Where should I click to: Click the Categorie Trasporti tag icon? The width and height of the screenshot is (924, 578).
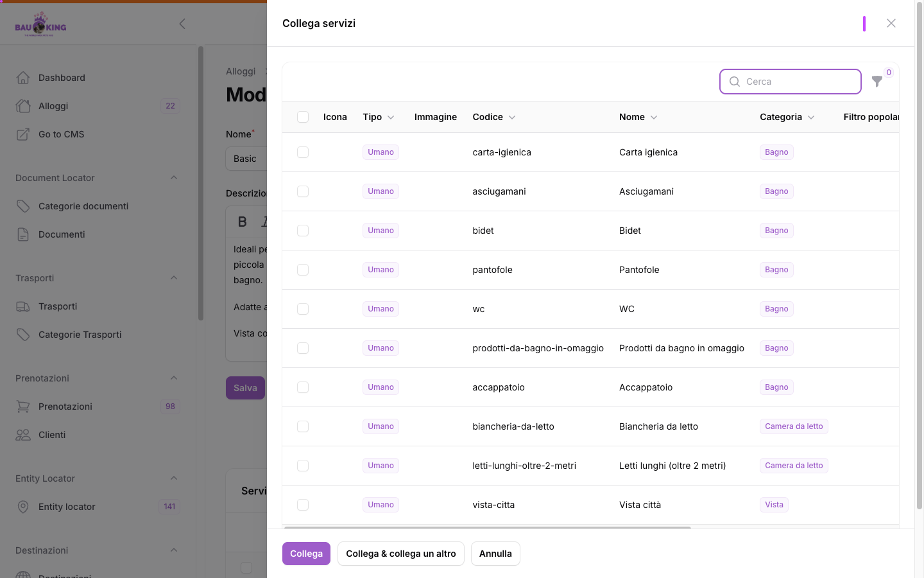click(23, 335)
